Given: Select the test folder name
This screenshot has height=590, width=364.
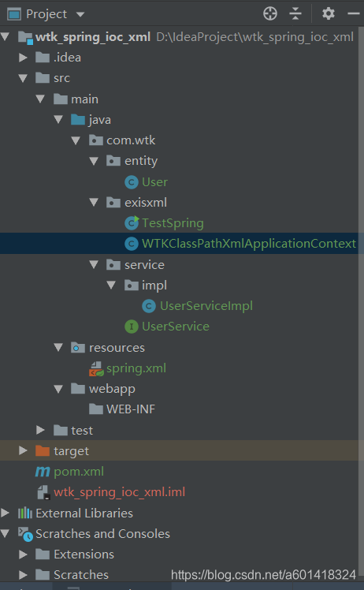Looking at the screenshot, I should pos(82,430).
